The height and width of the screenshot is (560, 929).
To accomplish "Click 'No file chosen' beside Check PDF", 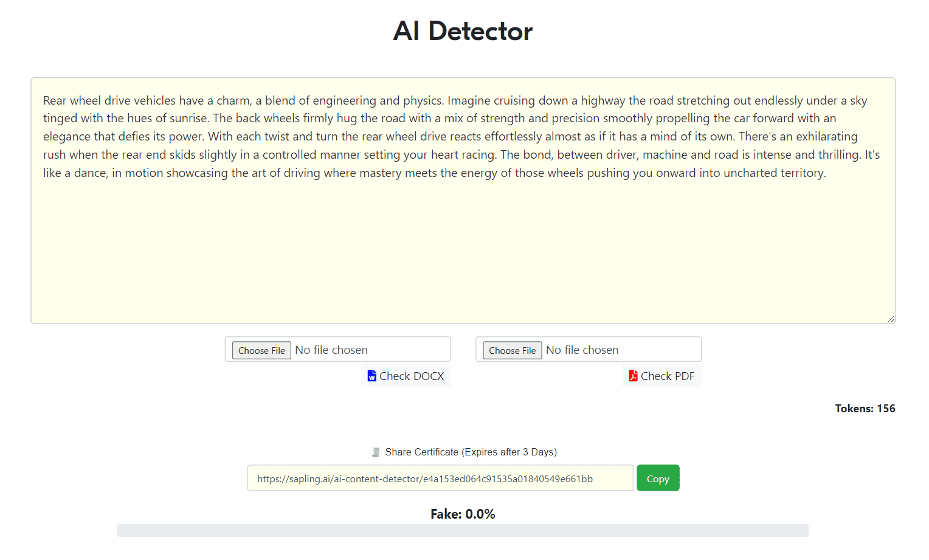I will pos(582,350).
